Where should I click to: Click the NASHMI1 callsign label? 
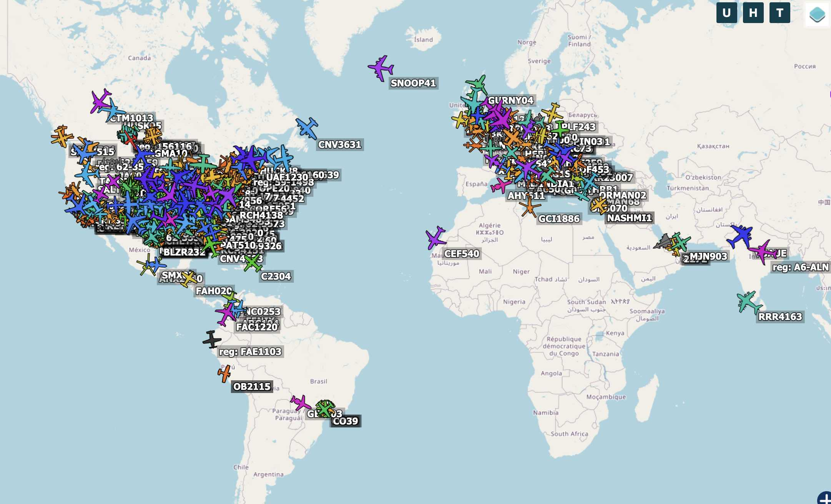pyautogui.click(x=629, y=218)
